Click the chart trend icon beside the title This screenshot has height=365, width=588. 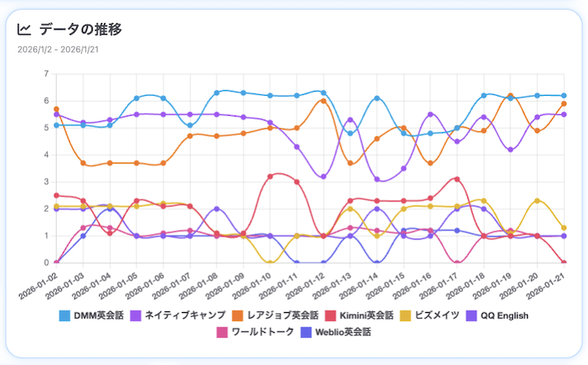pyautogui.click(x=24, y=30)
